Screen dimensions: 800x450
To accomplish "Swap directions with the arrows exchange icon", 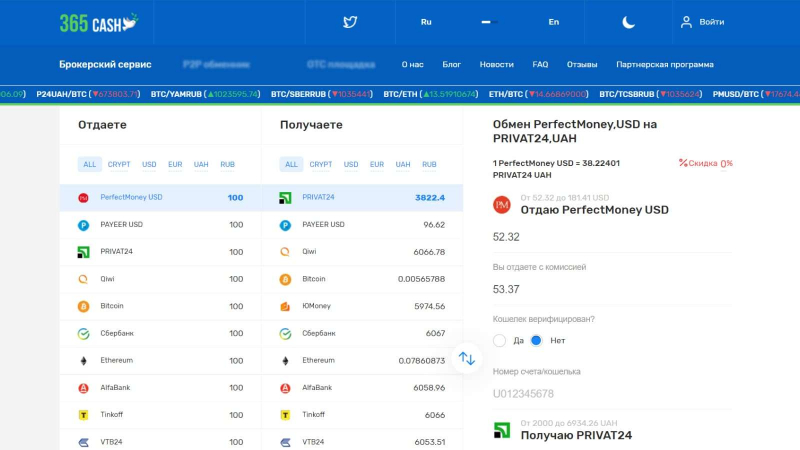I will click(466, 358).
